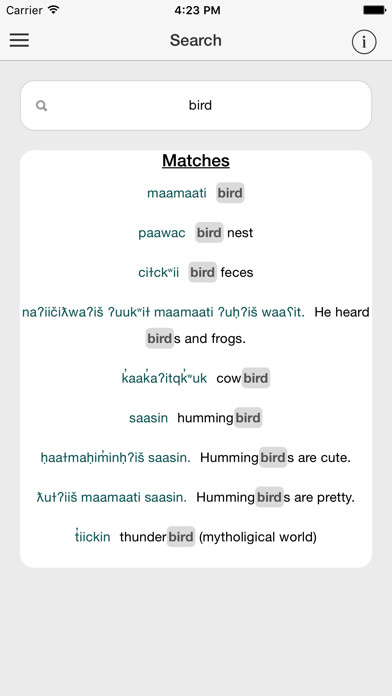Image resolution: width=392 pixels, height=696 pixels.
Task: Tap the Search title in header
Action: (196, 40)
